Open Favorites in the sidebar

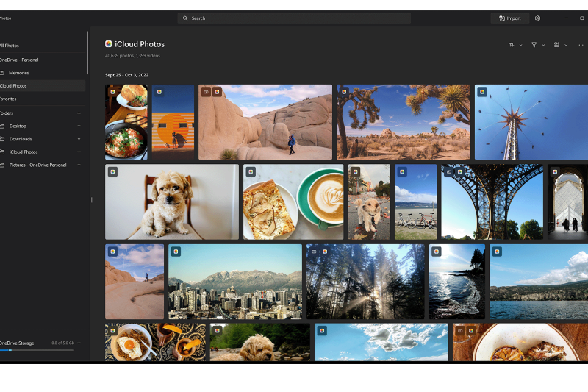pyautogui.click(x=43, y=99)
